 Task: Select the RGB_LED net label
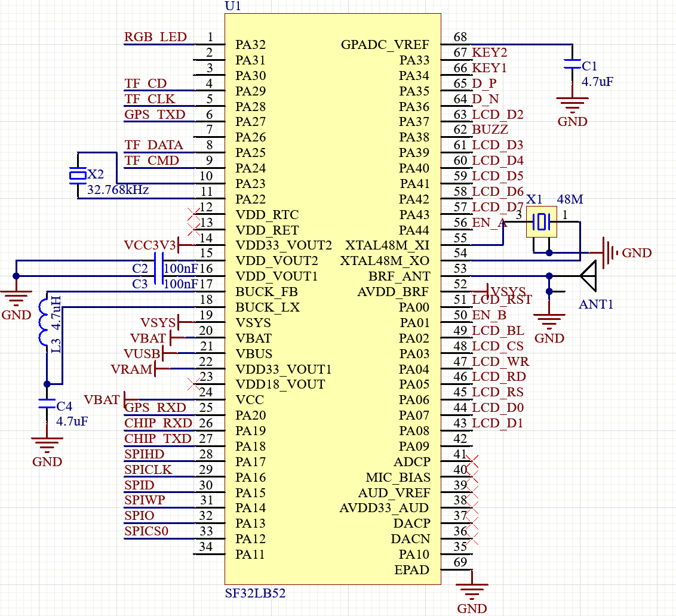point(155,37)
